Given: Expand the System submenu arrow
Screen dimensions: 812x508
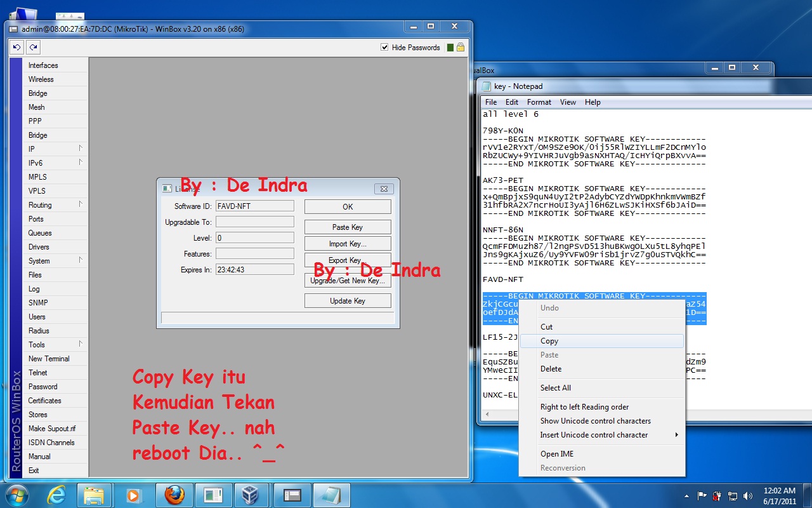Looking at the screenshot, I should coord(81,260).
